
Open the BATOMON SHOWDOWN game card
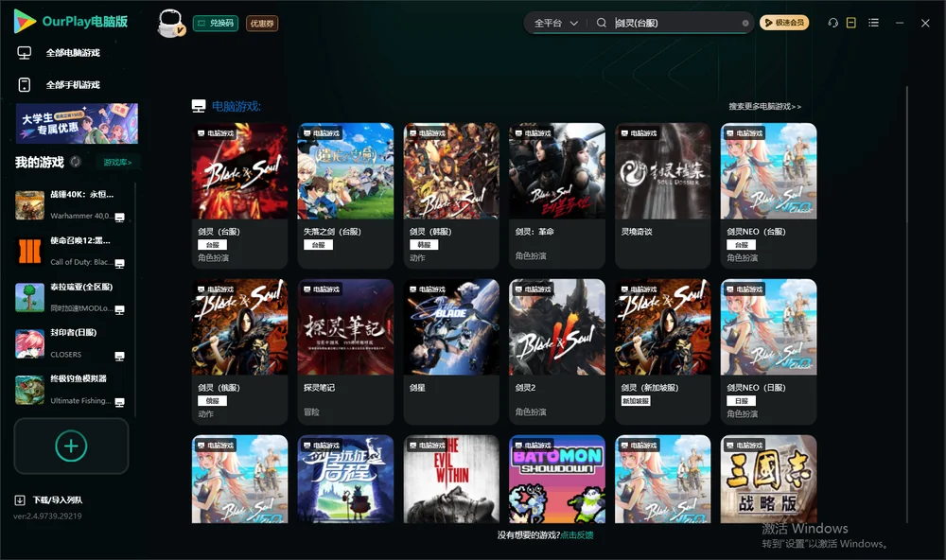(x=557, y=480)
